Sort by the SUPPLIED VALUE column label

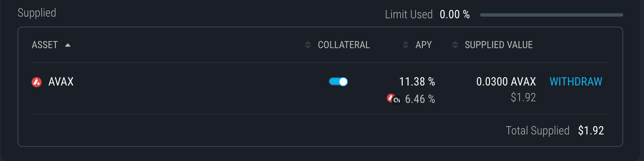click(499, 45)
